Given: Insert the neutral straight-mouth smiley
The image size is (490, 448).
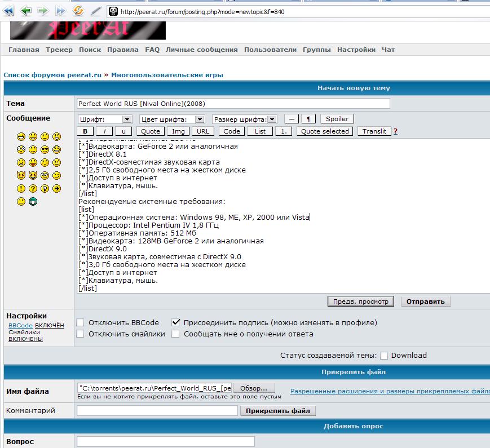Looking at the screenshot, I should point(21,202).
